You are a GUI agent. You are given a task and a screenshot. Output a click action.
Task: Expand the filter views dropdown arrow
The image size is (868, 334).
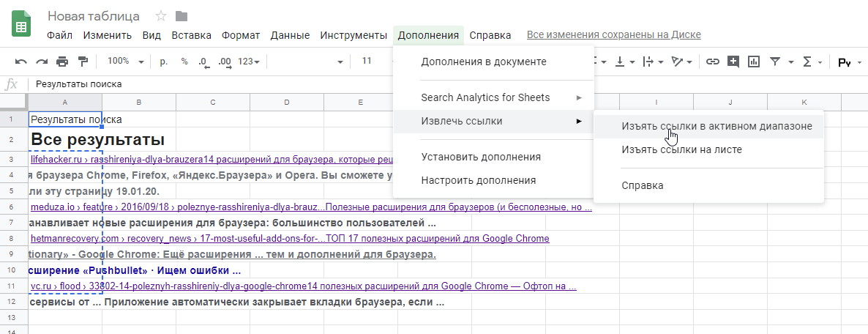(791, 62)
